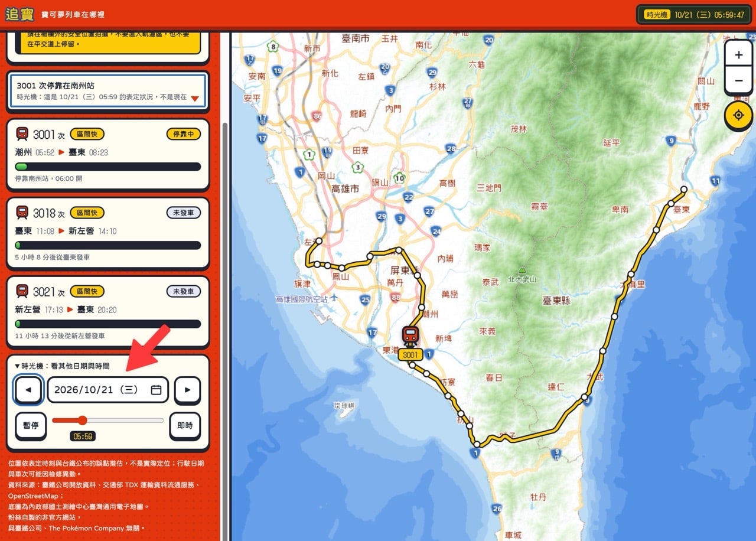
Task: Collapse the 時光機 time machine section
Action: (x=62, y=366)
